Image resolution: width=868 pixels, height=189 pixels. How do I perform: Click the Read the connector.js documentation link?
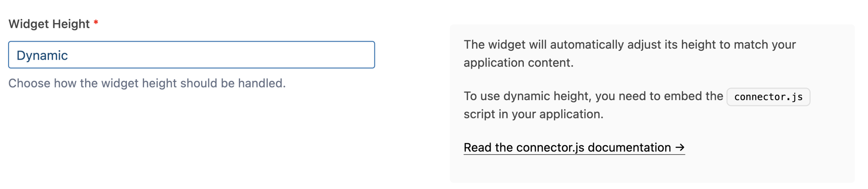(x=567, y=148)
